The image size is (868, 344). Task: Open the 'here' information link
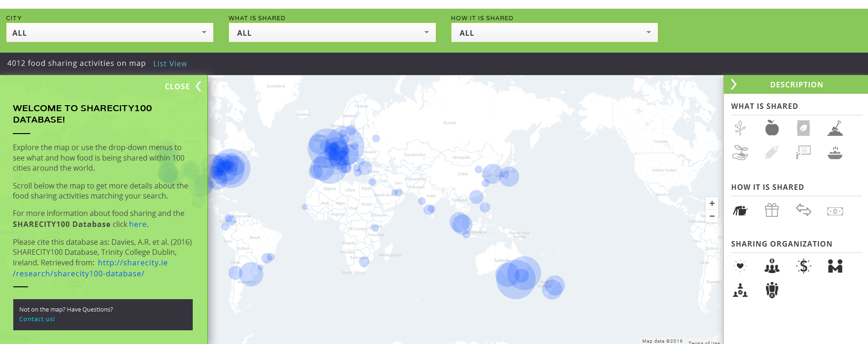coord(138,224)
